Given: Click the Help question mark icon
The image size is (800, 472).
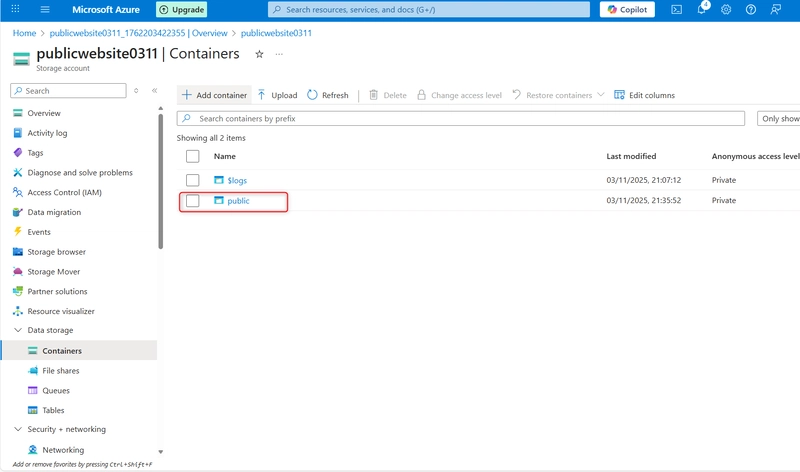Looking at the screenshot, I should pyautogui.click(x=751, y=10).
